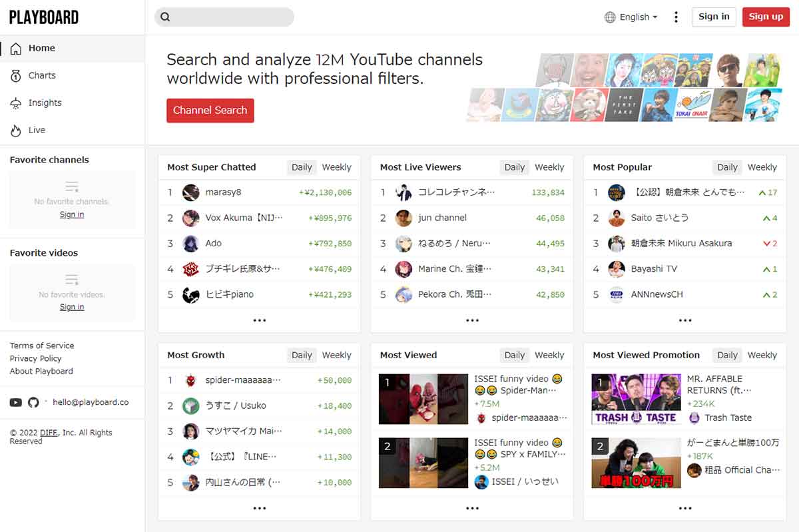Click the YouTube icon in sidebar footer
Viewport: 799px width, 532px height.
click(x=16, y=402)
